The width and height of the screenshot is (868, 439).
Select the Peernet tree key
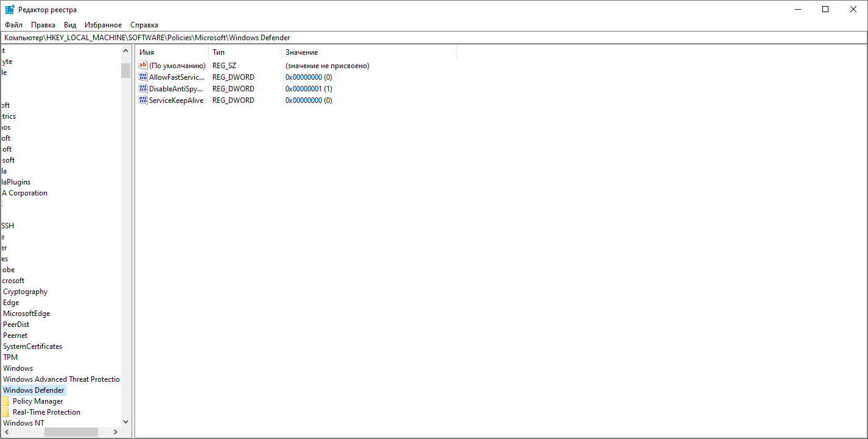[x=15, y=335]
